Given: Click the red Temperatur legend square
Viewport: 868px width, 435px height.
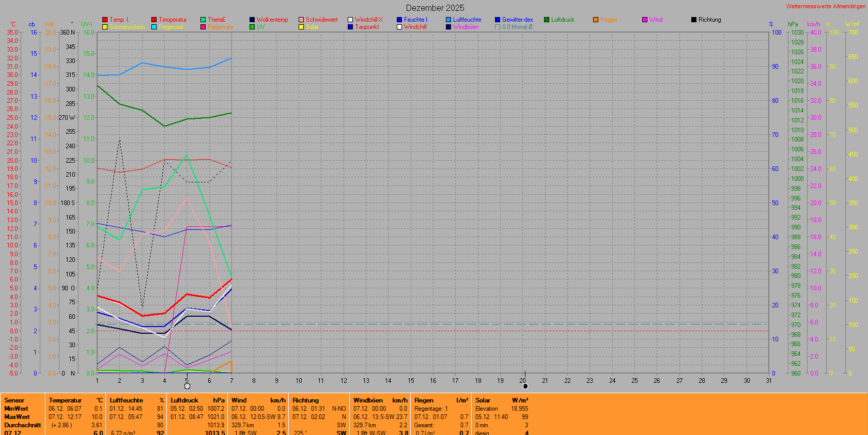Looking at the screenshot, I should tap(154, 20).
